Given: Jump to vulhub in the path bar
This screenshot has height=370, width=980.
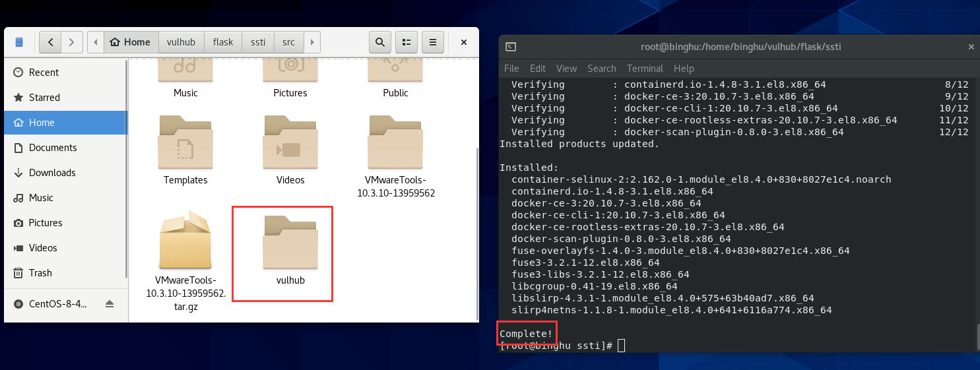Looking at the screenshot, I should (181, 42).
